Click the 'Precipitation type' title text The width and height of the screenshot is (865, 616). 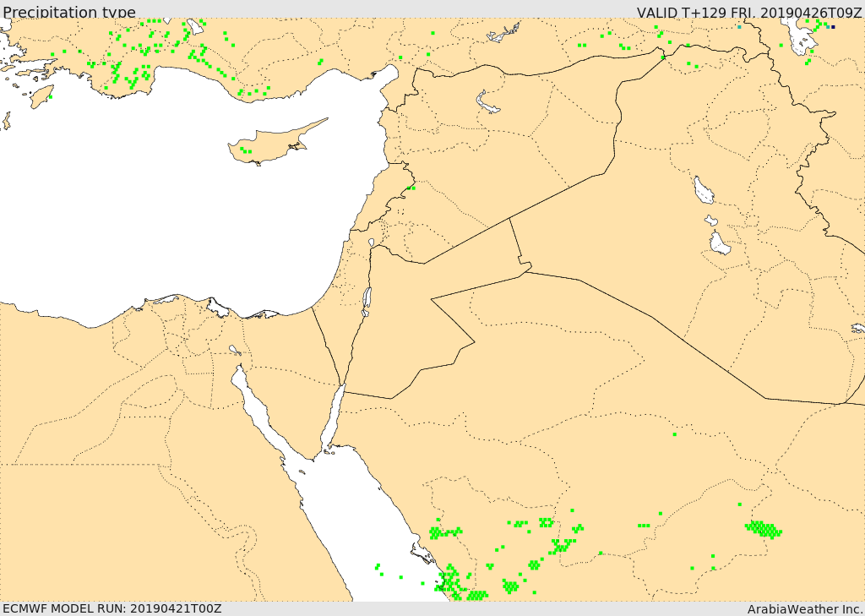point(69,12)
